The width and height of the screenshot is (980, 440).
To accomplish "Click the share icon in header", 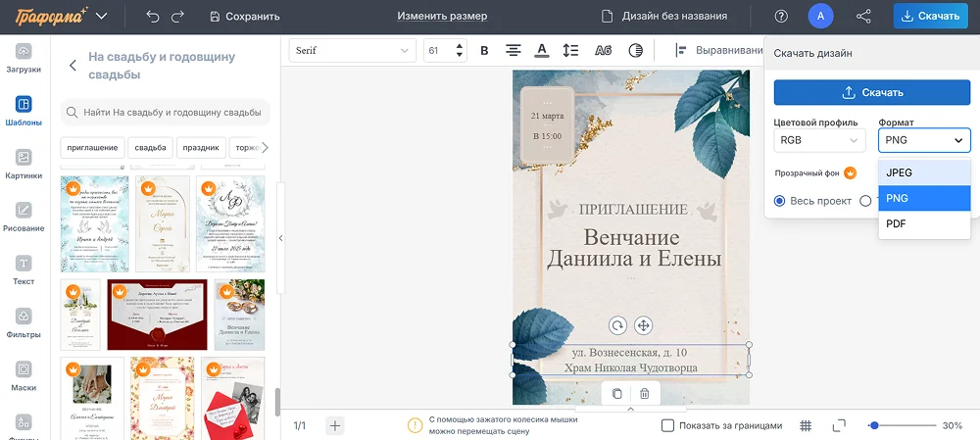I will click(863, 16).
